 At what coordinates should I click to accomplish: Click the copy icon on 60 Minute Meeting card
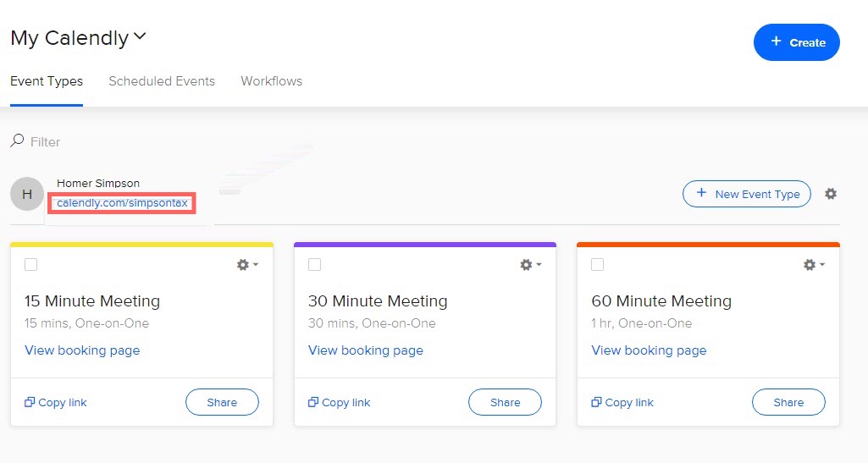tap(597, 403)
